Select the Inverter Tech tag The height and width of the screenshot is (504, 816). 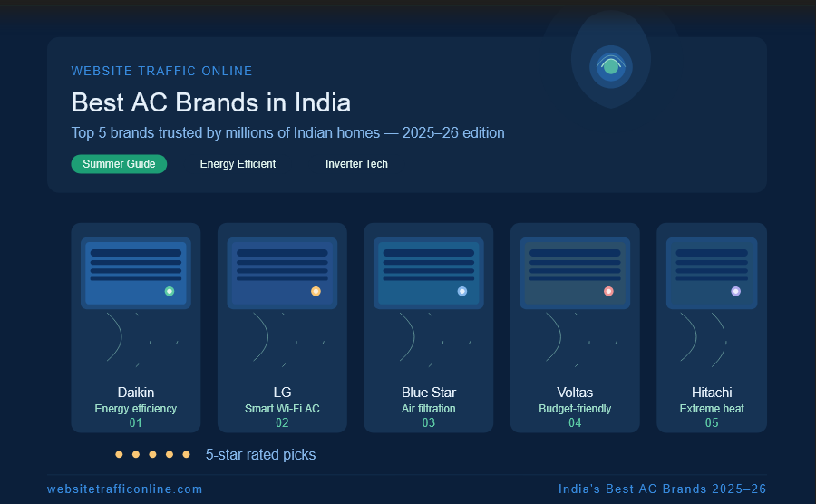pos(356,164)
